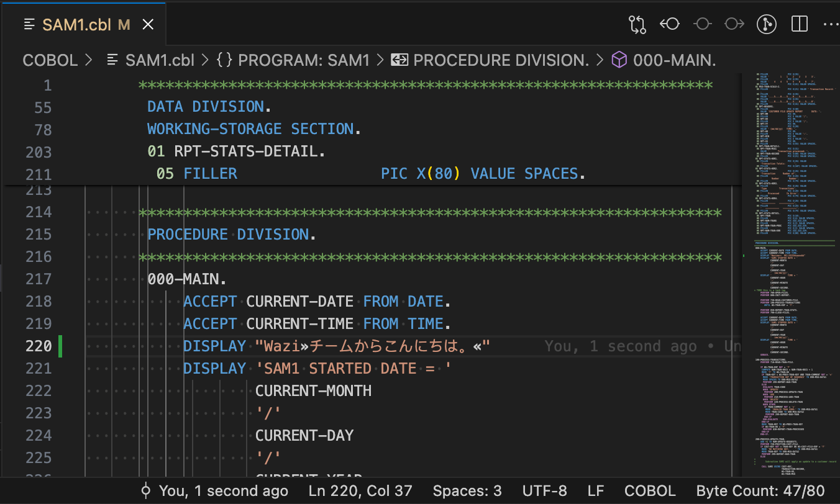Screen dimensions: 840x504
Task: Open the 000-MAIN breadcrumb symbol
Action: (x=675, y=60)
